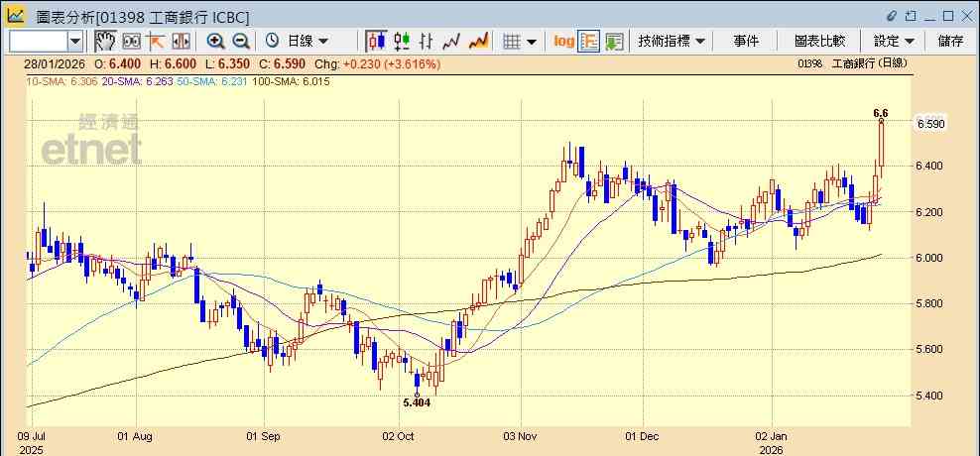Click the 6.6 high price marker
980x456 pixels.
coord(881,113)
